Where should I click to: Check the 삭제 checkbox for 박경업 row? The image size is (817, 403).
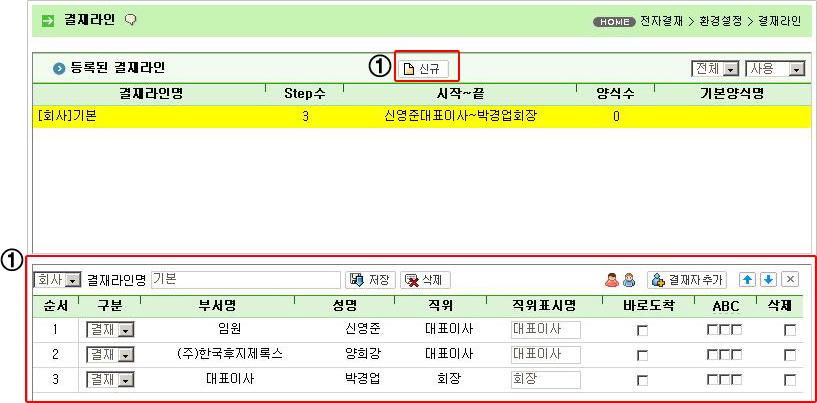click(x=790, y=380)
